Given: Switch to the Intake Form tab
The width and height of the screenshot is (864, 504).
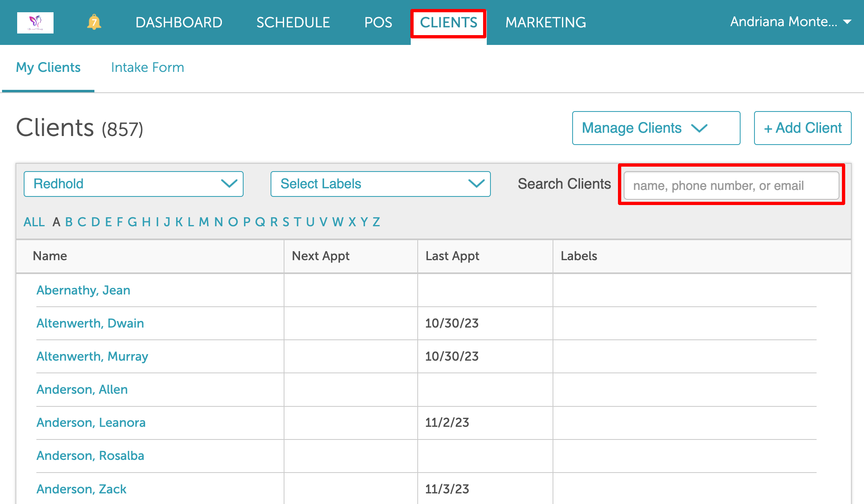Looking at the screenshot, I should click(x=148, y=67).
